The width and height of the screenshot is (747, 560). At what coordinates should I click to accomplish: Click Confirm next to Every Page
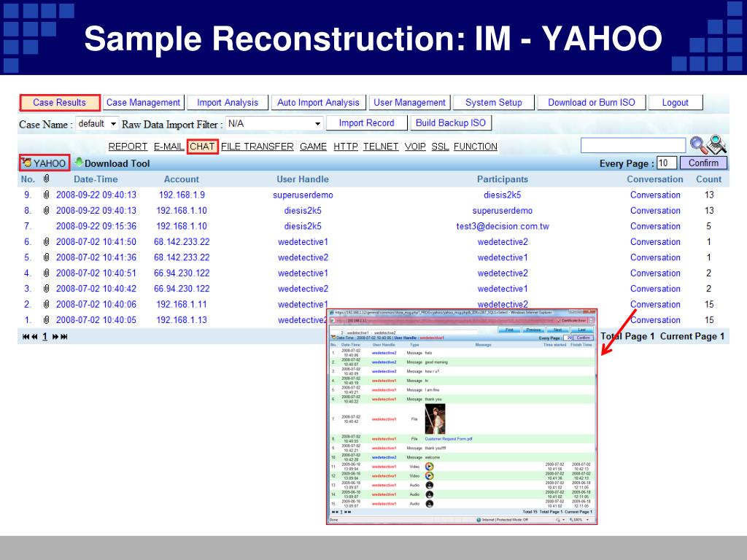[x=703, y=163]
